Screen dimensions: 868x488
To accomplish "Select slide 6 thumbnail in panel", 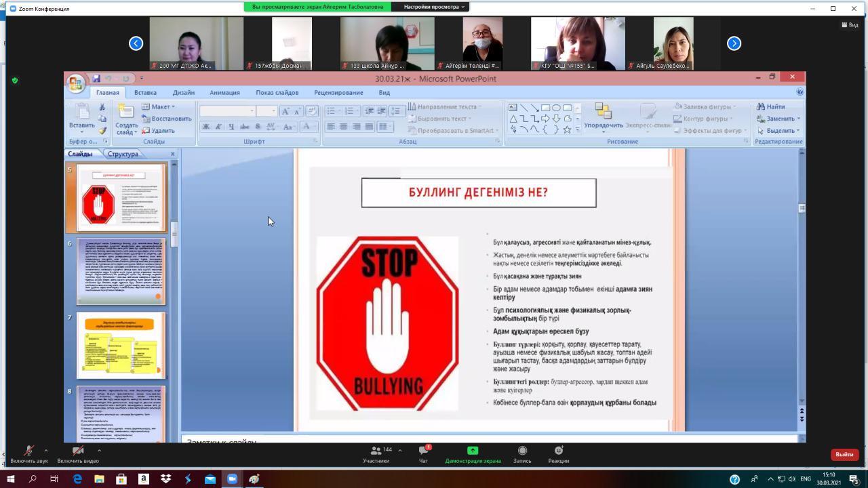I will pos(121,271).
